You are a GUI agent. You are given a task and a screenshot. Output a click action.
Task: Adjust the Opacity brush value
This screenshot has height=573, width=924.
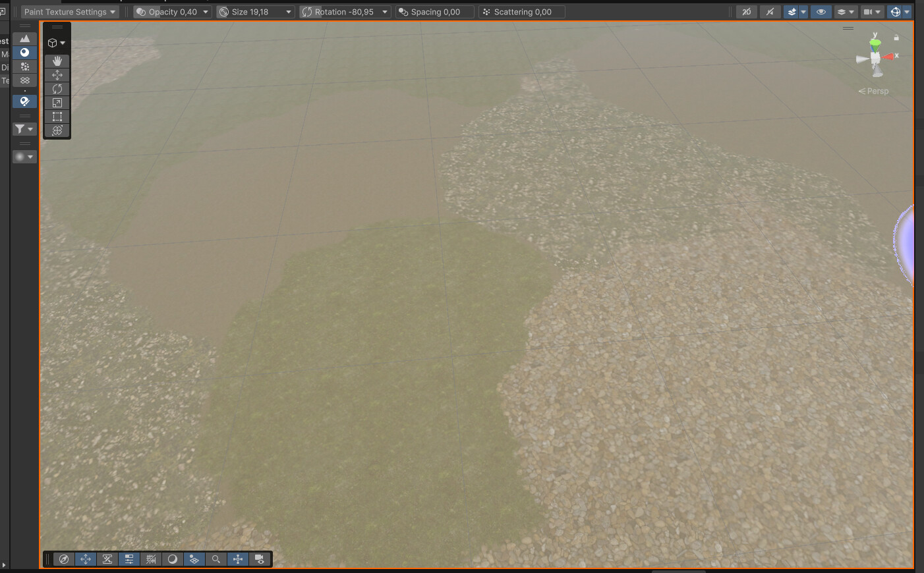(171, 11)
